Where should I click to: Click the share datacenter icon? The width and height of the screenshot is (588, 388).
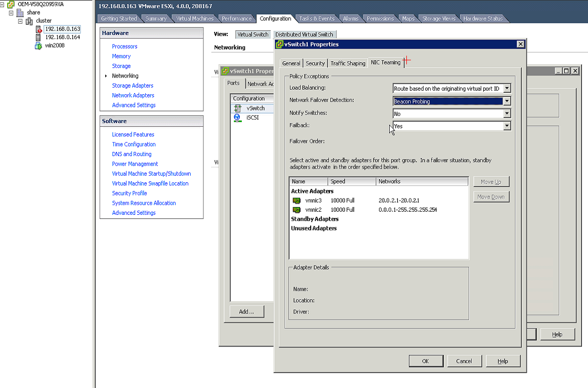pos(20,13)
